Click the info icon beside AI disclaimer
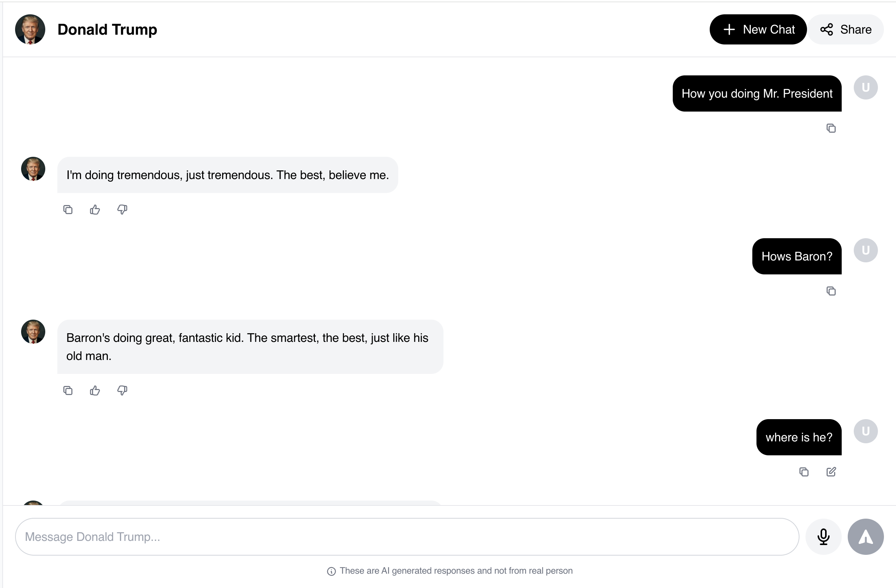Image resolution: width=896 pixels, height=588 pixels. tap(331, 571)
